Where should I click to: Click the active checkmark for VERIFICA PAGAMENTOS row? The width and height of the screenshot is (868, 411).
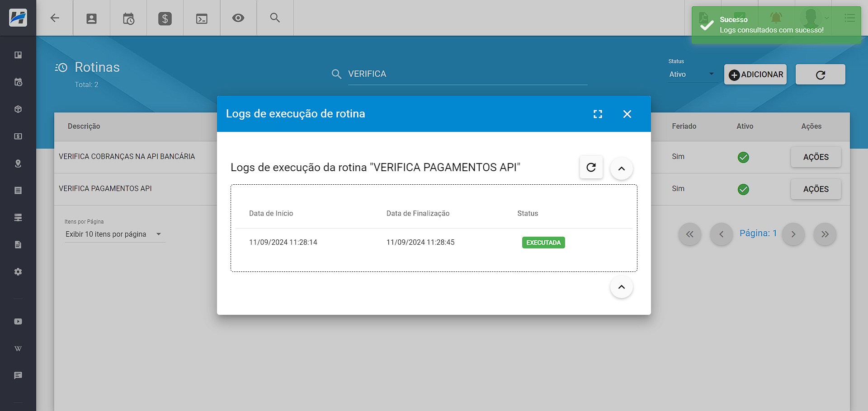tap(743, 189)
